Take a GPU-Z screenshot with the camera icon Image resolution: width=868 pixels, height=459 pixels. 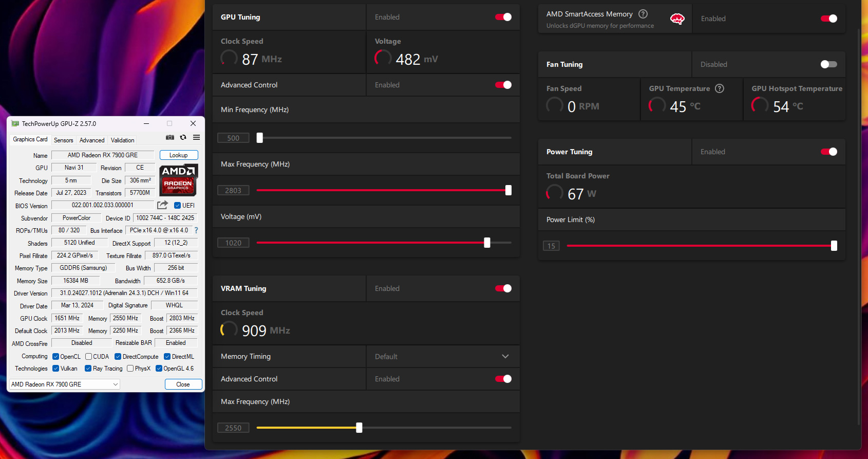point(170,137)
